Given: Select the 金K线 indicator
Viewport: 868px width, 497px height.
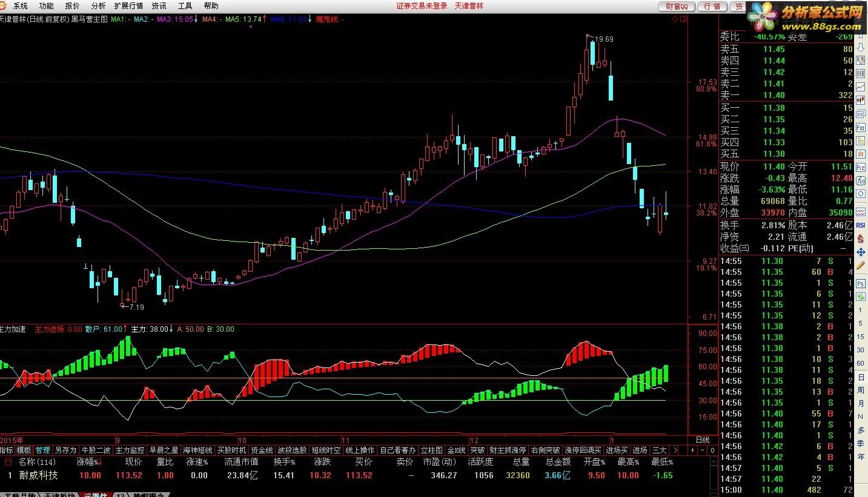Looking at the screenshot, I should coord(457,450).
